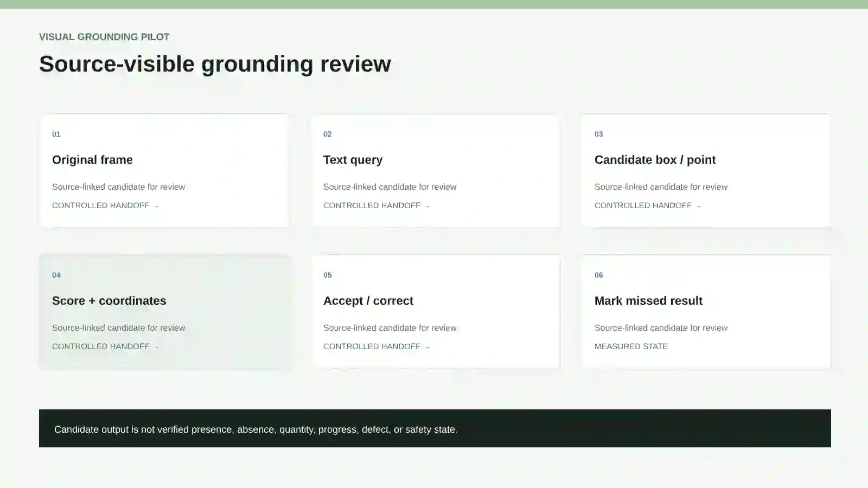Click Source-linked candidate text under Accept / correct
Screen dimensions: 868x488
tap(390, 328)
